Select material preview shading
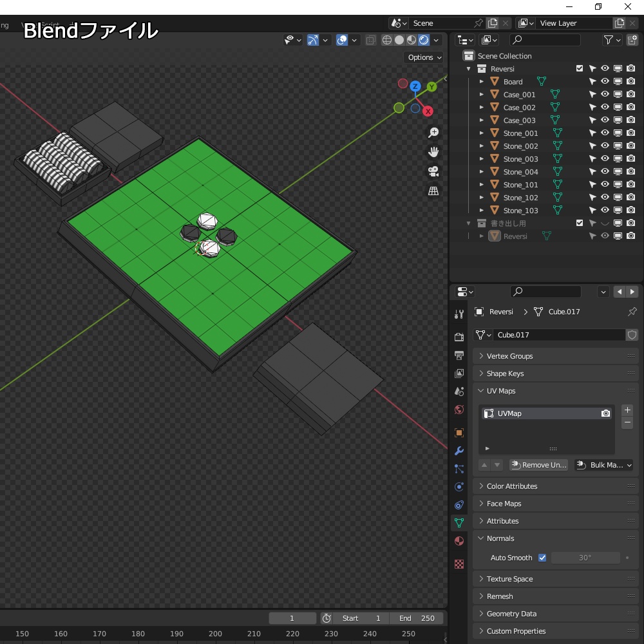 point(411,40)
